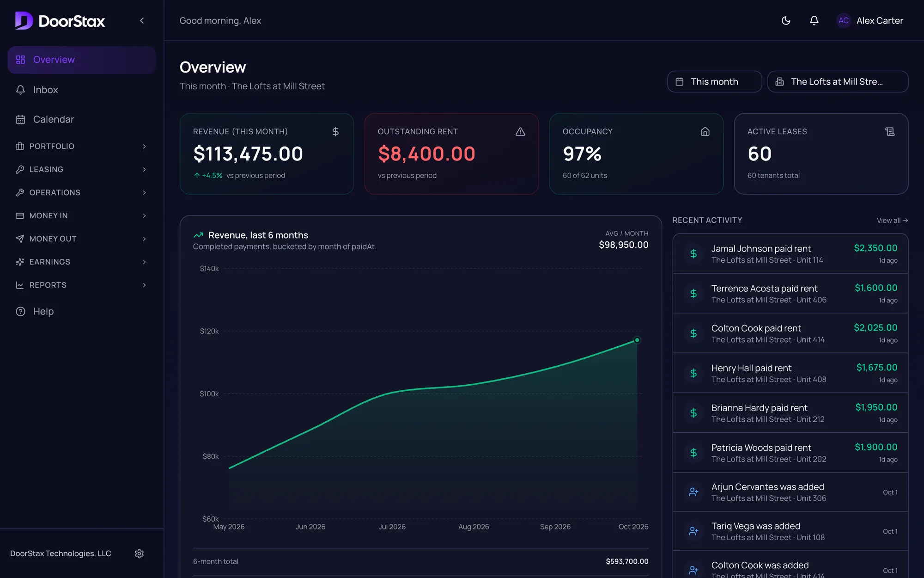The width and height of the screenshot is (924, 578).
Task: Click the $98,950.00 average per month
Action: [x=624, y=245]
